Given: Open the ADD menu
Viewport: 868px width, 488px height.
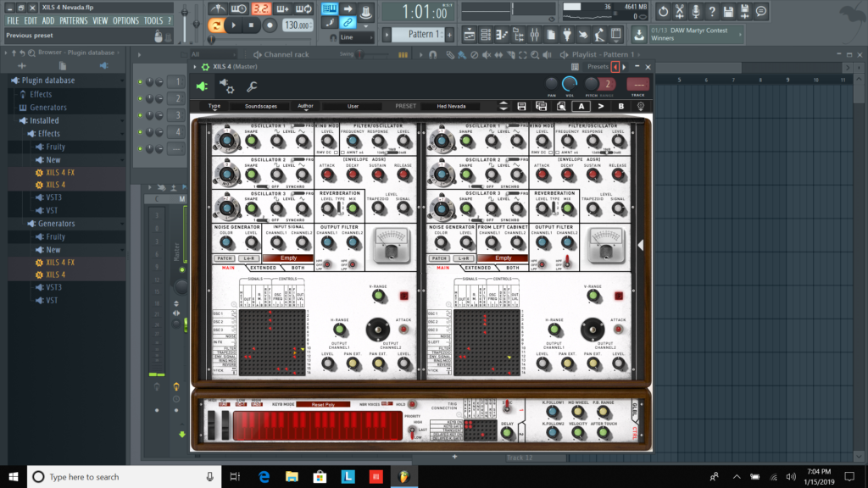Looking at the screenshot, I should coord(48,20).
